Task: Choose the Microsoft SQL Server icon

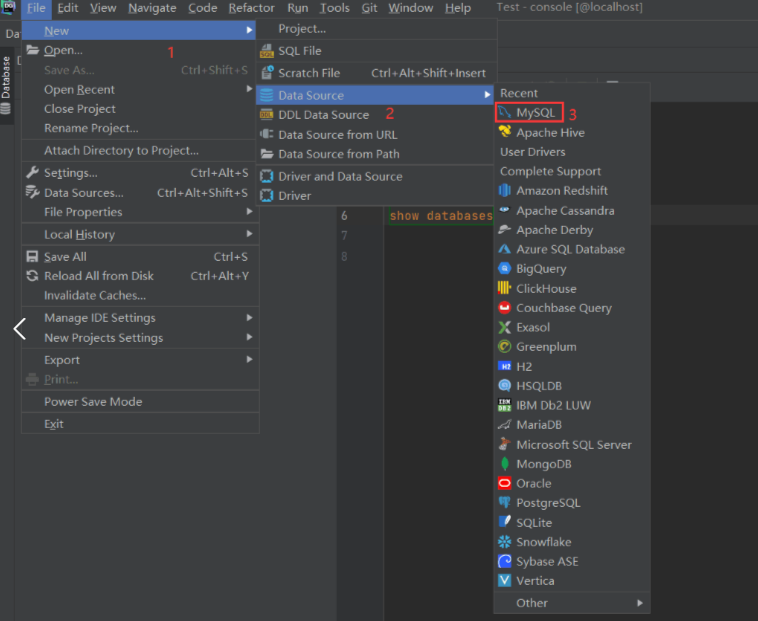Action: coord(504,444)
